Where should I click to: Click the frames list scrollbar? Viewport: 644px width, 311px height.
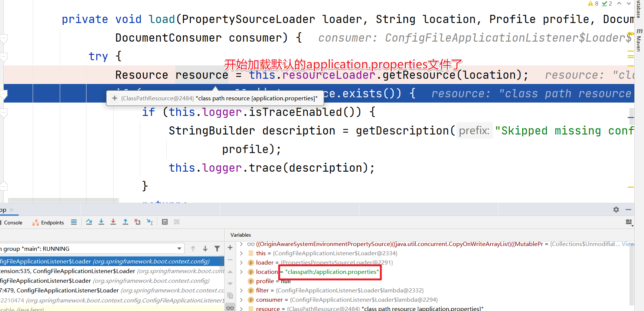pos(222,262)
